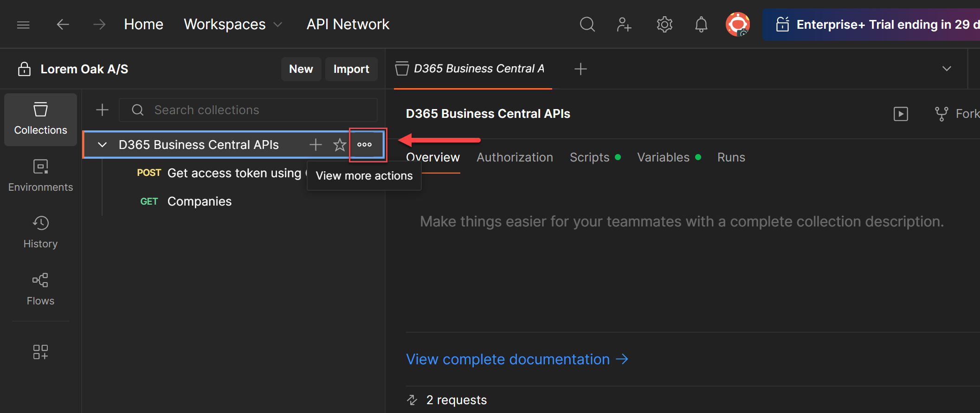Open the search magnifier in header
Viewport: 980px width, 413px height.
587,24
